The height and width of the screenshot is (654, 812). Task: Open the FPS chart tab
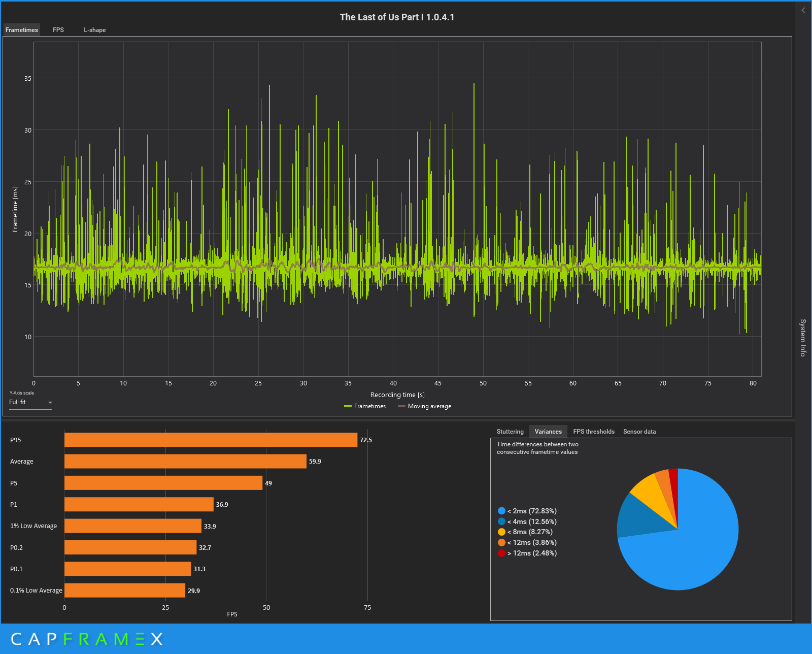[x=58, y=30]
